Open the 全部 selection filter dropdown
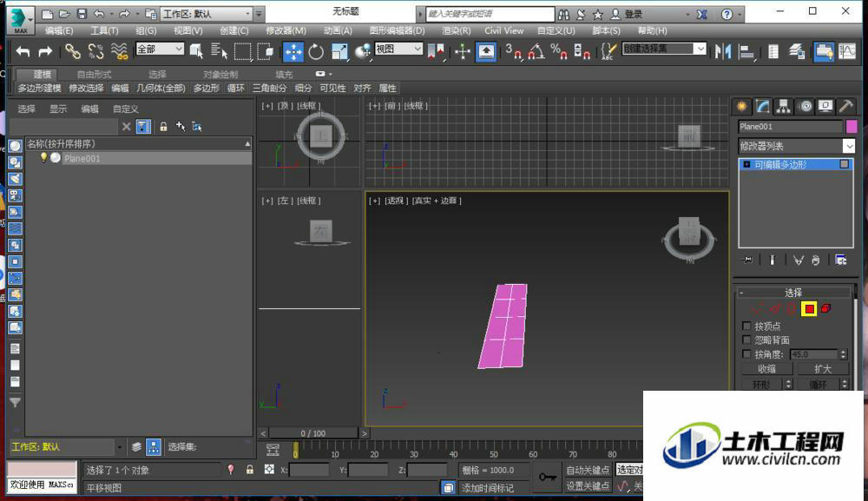Viewport: 868px width, 501px height. [160, 49]
